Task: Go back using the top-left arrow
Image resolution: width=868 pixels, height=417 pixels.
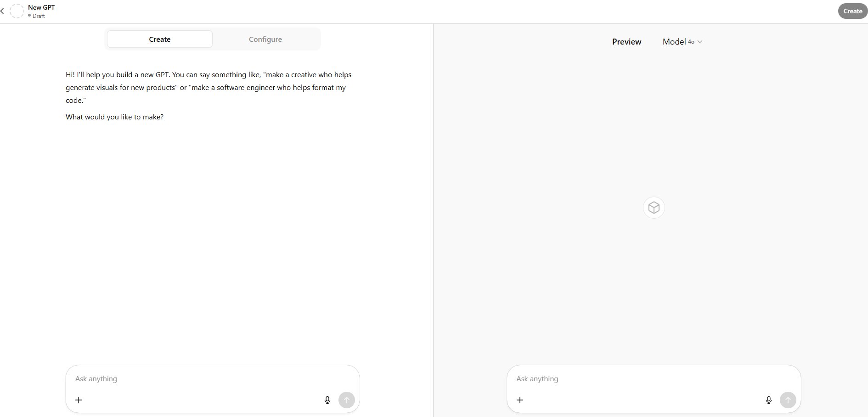Action: click(3, 11)
